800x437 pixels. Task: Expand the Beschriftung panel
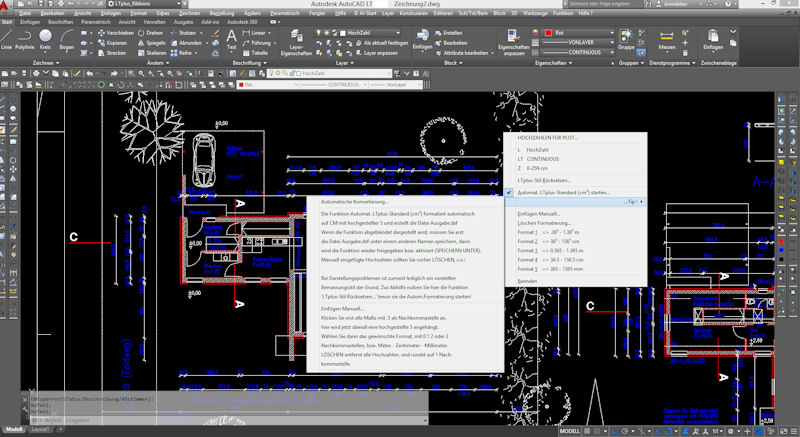[x=249, y=63]
